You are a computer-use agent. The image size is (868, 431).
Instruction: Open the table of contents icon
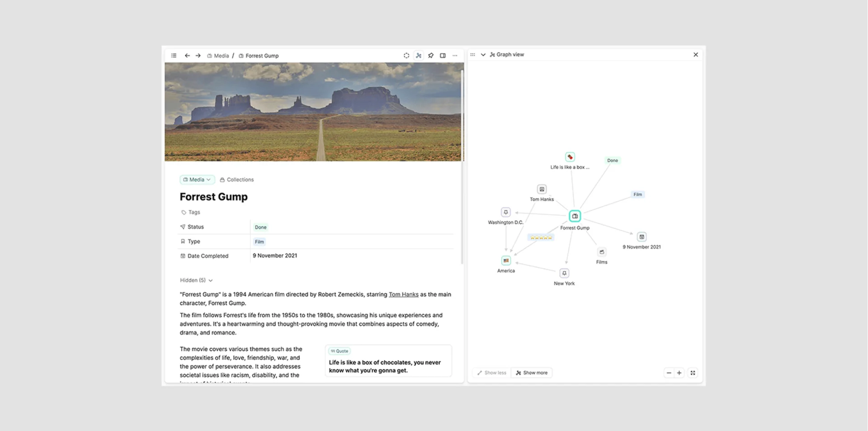[x=174, y=55]
